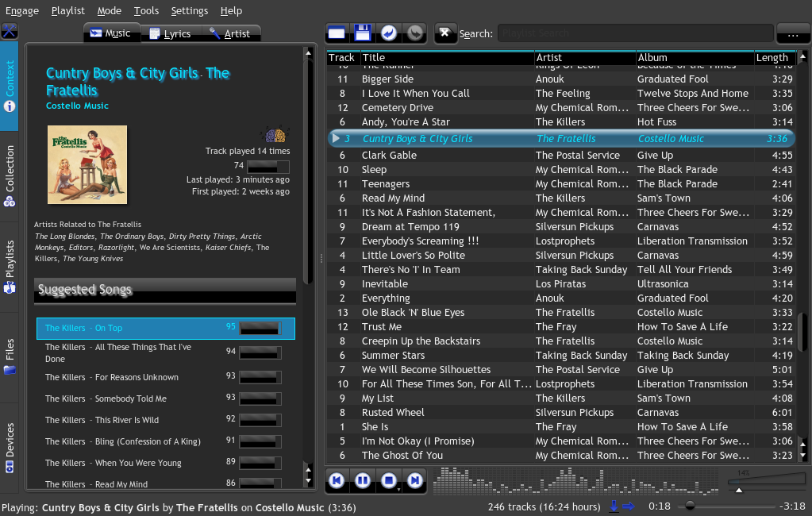Select playlist row Clark Gable
The width and height of the screenshot is (812, 516).
[561, 156]
